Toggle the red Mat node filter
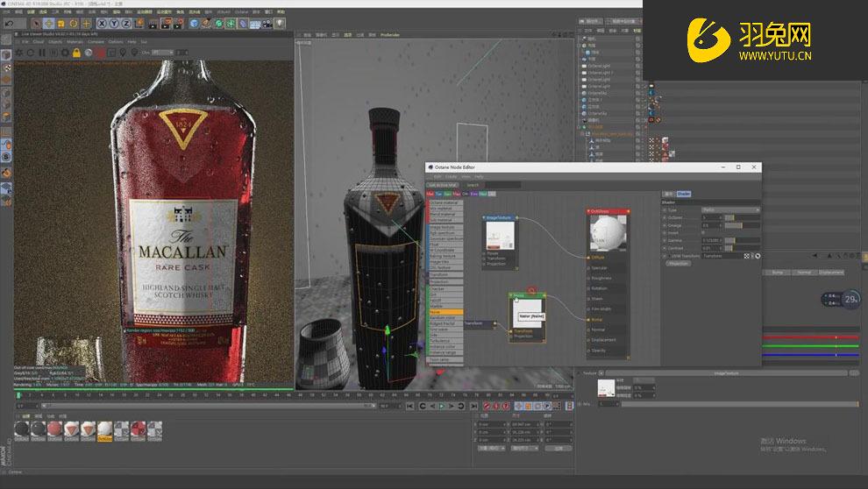The height and width of the screenshot is (489, 868). [430, 195]
